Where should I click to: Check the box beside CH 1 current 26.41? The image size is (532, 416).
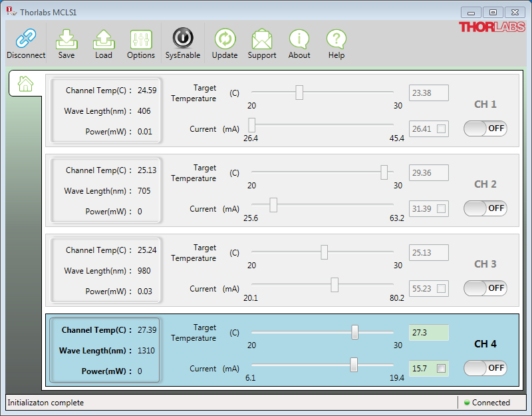click(x=441, y=128)
